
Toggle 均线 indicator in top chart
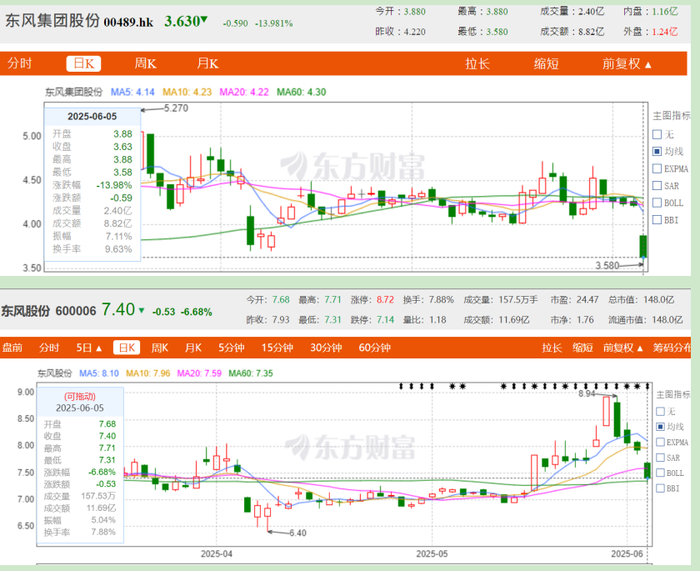pyautogui.click(x=657, y=151)
